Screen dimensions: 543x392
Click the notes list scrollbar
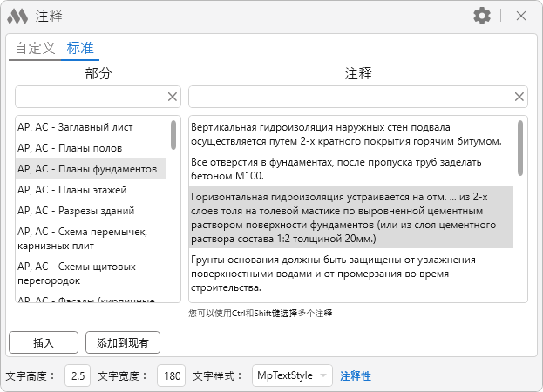tap(520, 148)
